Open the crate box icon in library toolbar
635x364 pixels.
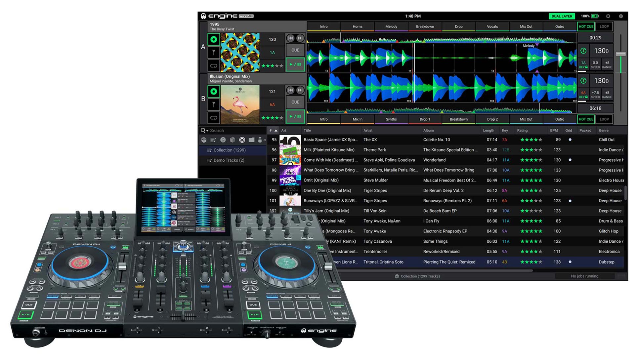[204, 140]
